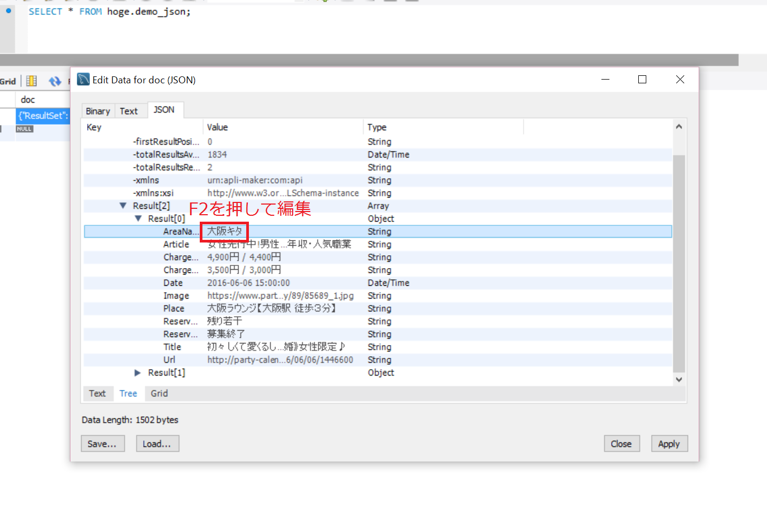This screenshot has width=767, height=532.
Task: Expand the Result[1] object node
Action: [137, 372]
